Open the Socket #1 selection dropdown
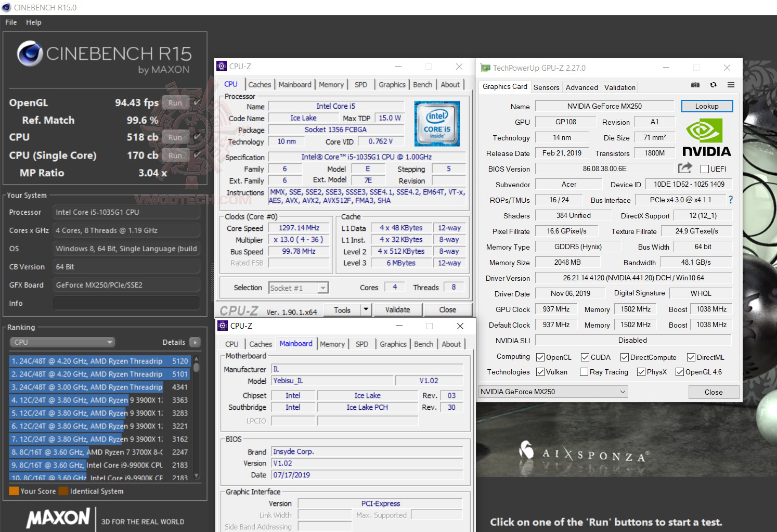The height and width of the screenshot is (532, 777). [x=299, y=288]
